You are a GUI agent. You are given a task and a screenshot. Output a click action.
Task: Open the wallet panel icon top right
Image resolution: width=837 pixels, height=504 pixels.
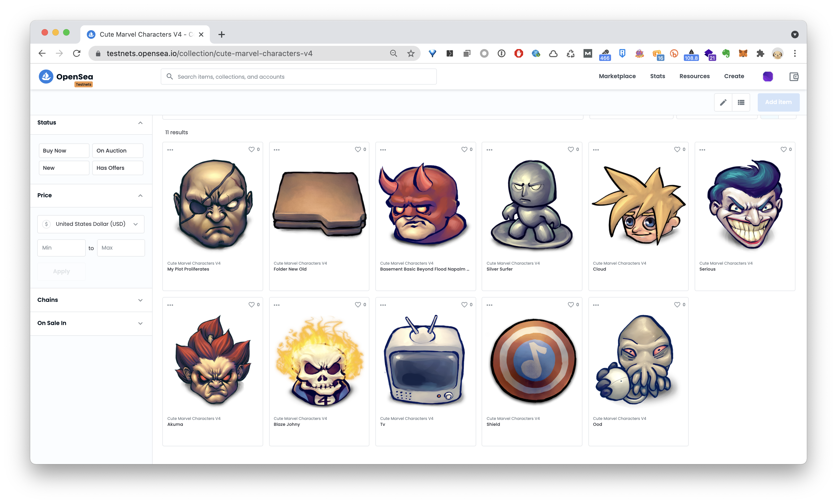pyautogui.click(x=794, y=77)
